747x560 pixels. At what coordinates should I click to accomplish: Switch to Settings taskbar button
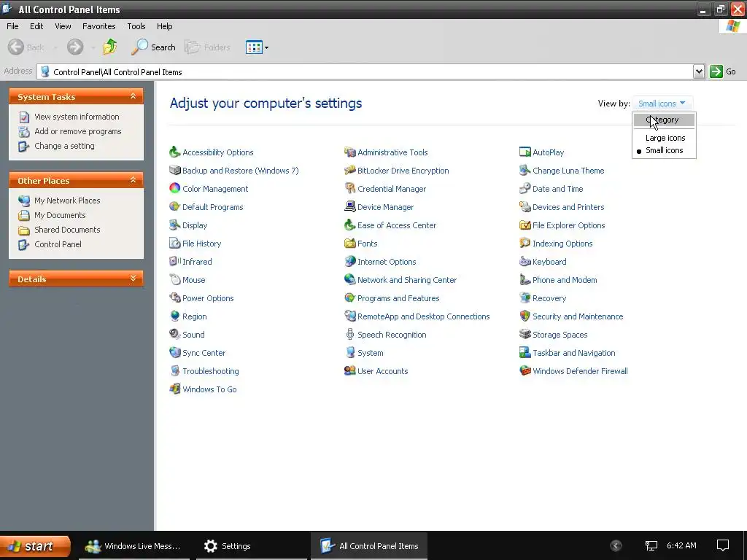252,545
